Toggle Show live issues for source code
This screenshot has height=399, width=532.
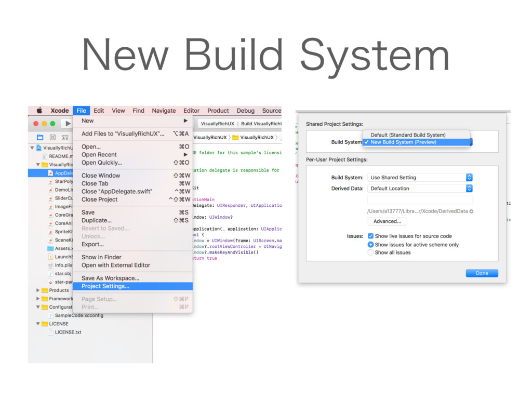[x=370, y=236]
